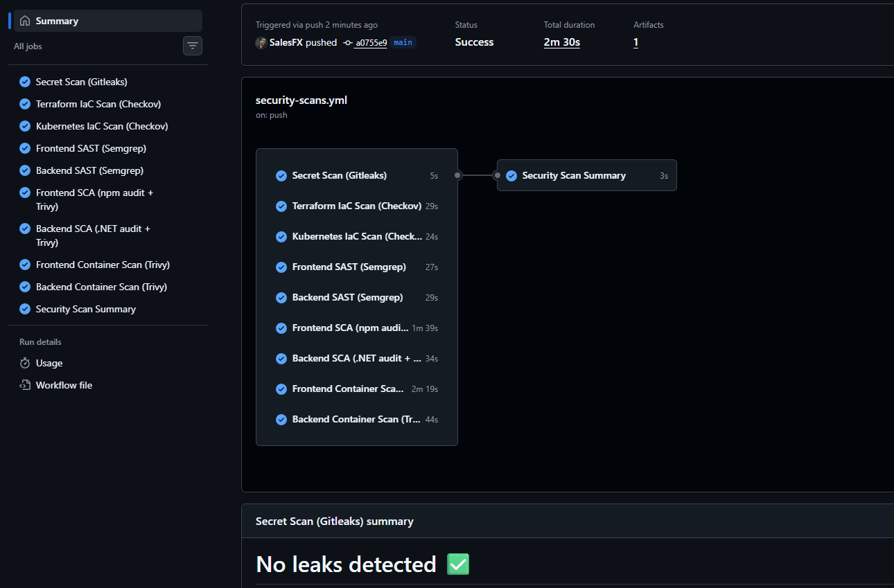
Task: Open the SalesFX user profile link
Action: pyautogui.click(x=286, y=42)
